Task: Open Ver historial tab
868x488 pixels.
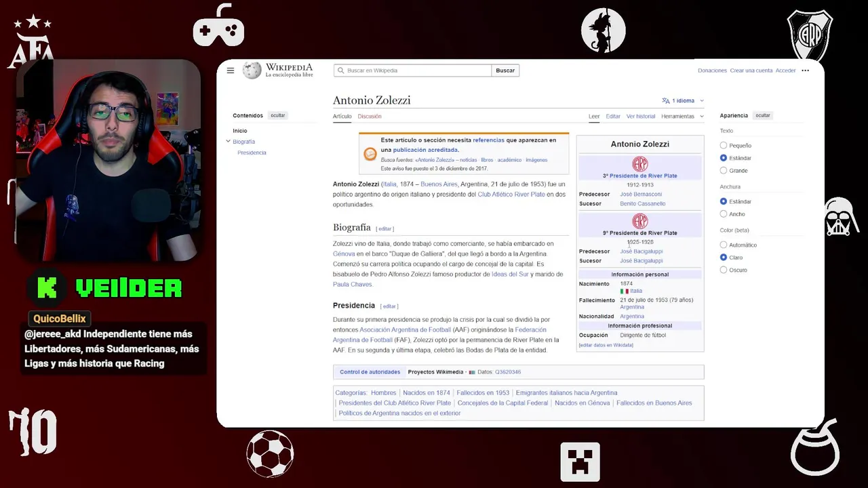Action: (641, 117)
